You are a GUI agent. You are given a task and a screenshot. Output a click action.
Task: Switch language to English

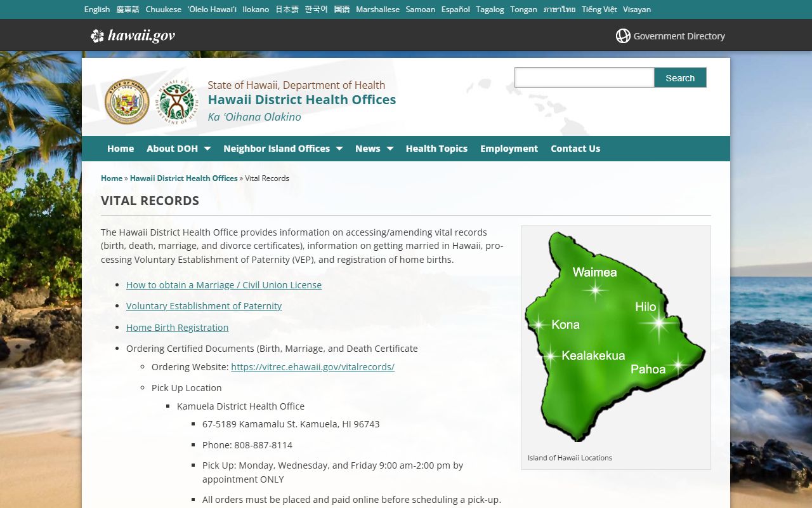[97, 10]
